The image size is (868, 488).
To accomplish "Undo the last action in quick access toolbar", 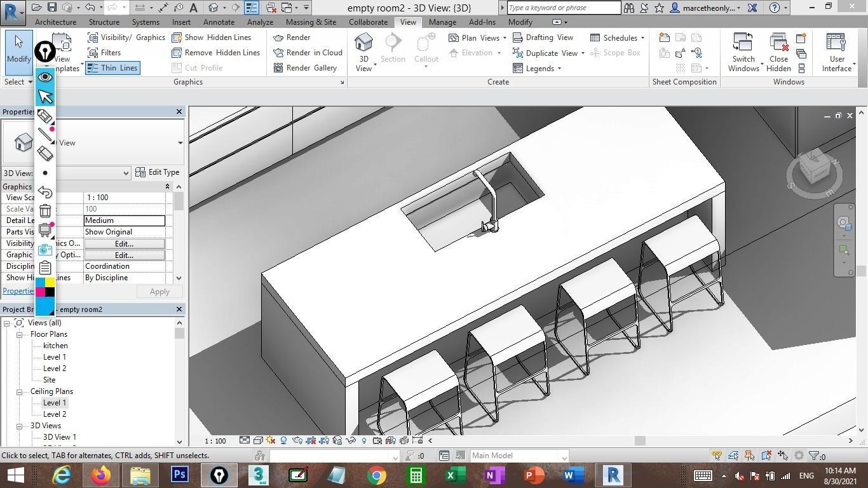I will click(x=90, y=8).
